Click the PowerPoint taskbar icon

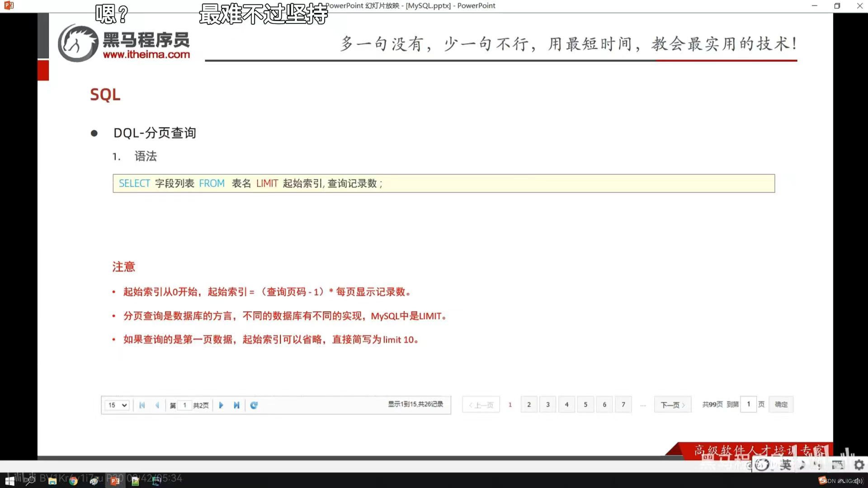point(115,481)
